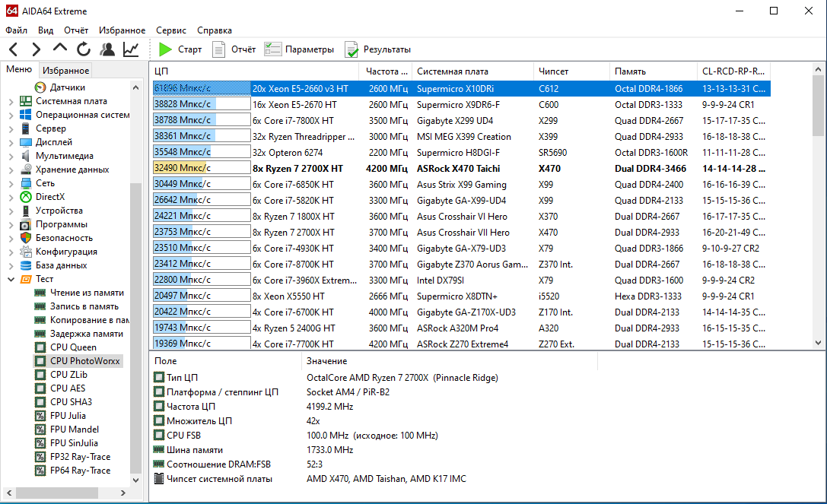Select Запись в память test
The height and width of the screenshot is (504, 827).
point(84,306)
